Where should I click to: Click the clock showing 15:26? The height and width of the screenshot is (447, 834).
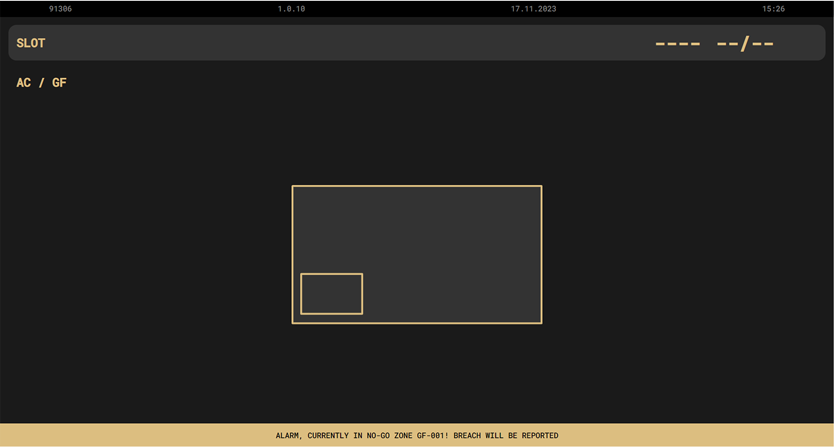[x=773, y=9]
